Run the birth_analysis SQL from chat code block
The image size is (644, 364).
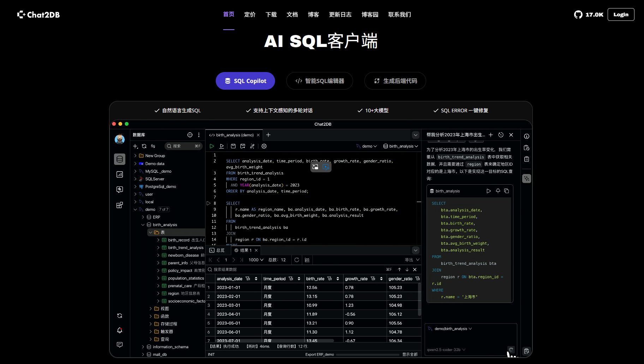489,191
